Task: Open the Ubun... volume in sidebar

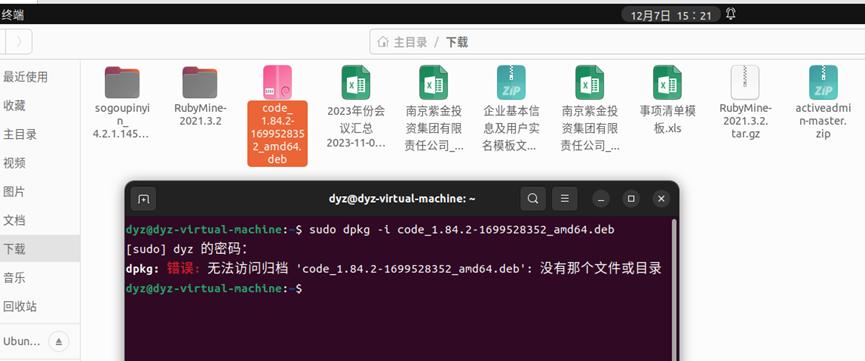Action: coord(22,342)
